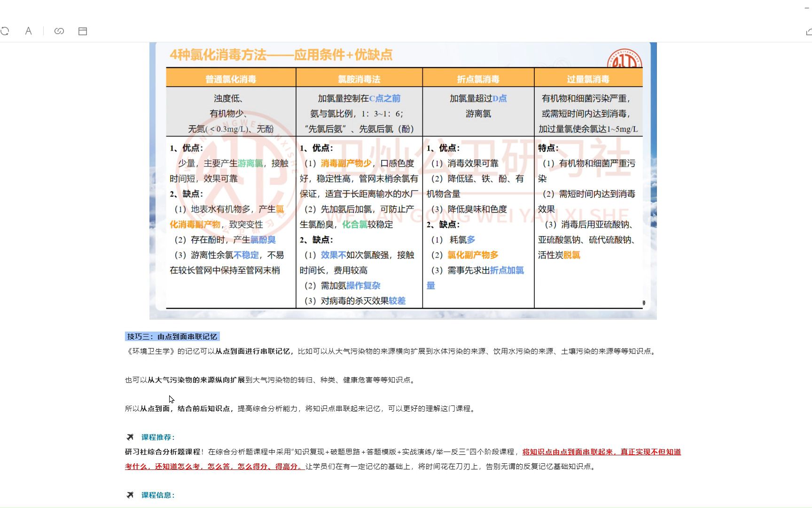Minimize the window with the dash button
812x508 pixels.
pyautogui.click(x=808, y=8)
